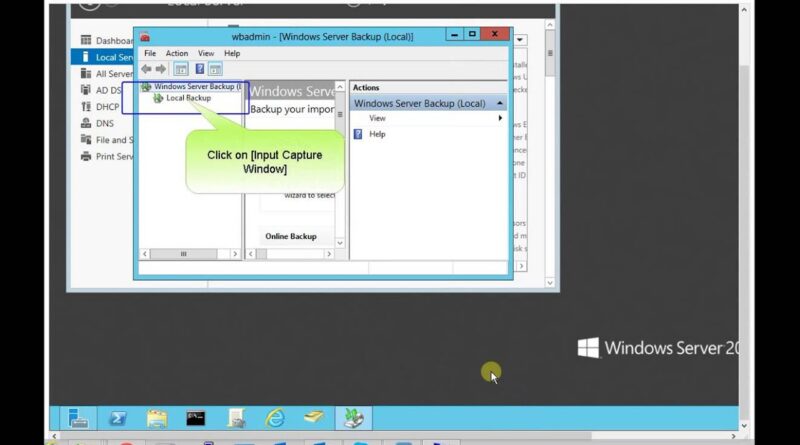Select Local Server in Server Manager sidebar

pyautogui.click(x=102, y=57)
